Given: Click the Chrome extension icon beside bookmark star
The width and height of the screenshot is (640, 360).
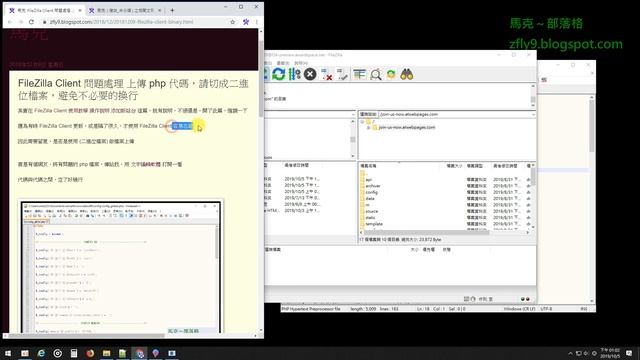Looking at the screenshot, I should pos(246,22).
